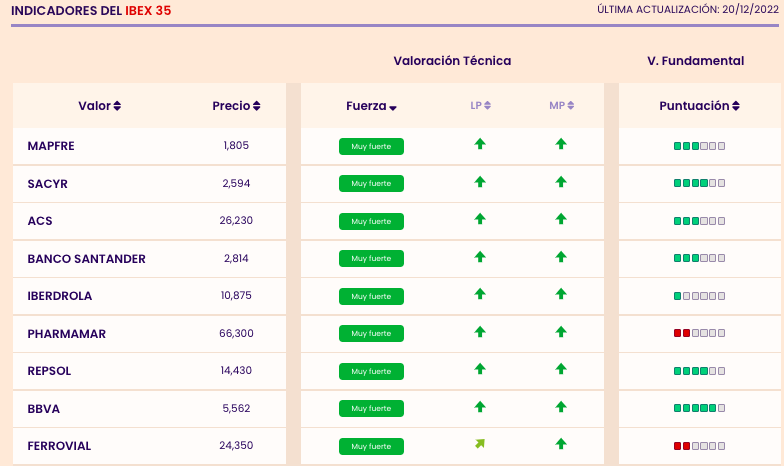Sort table by LP column
This screenshot has height=466, width=784.
point(480,106)
